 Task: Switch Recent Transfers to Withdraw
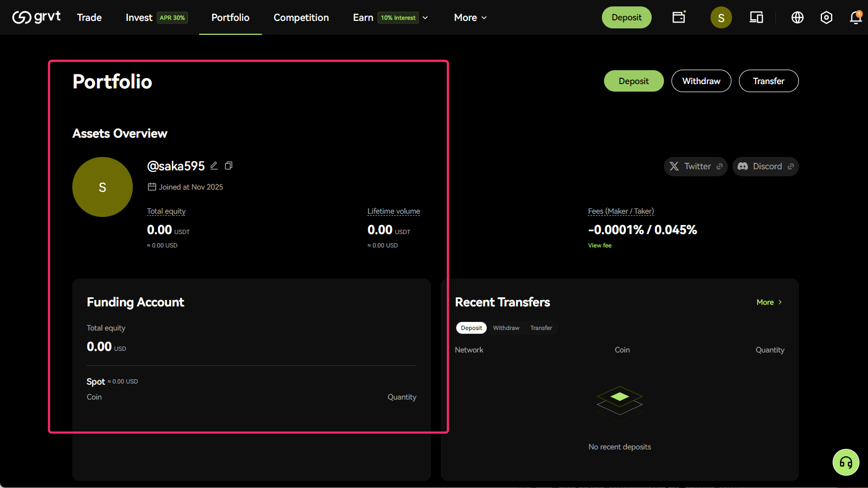pyautogui.click(x=506, y=328)
